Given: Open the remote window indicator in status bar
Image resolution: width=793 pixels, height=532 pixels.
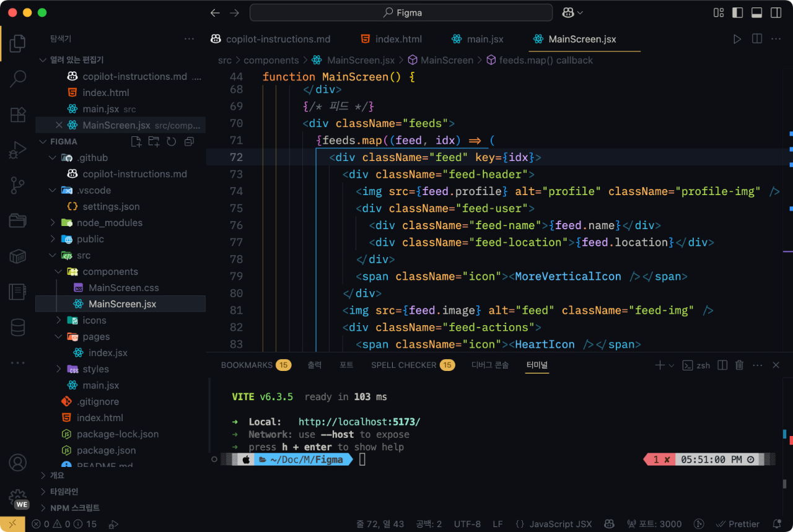Looking at the screenshot, I should click(x=12, y=524).
